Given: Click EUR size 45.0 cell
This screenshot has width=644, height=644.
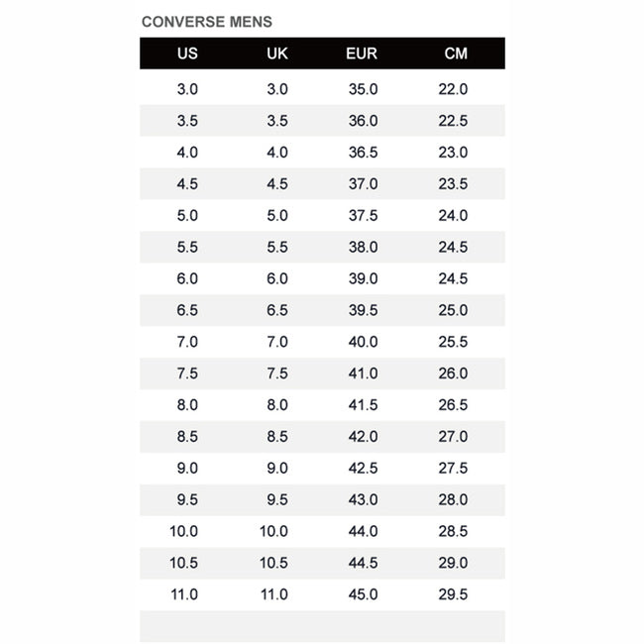Looking at the screenshot, I should click(363, 594).
